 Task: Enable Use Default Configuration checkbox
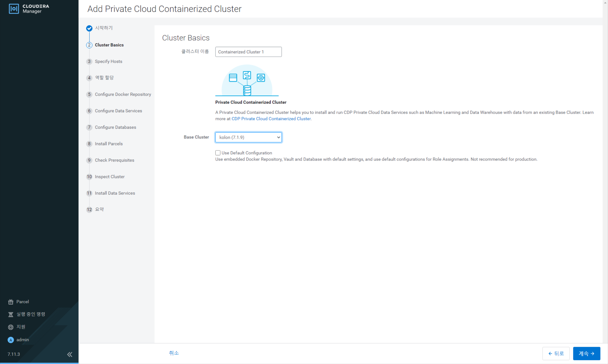pyautogui.click(x=218, y=153)
